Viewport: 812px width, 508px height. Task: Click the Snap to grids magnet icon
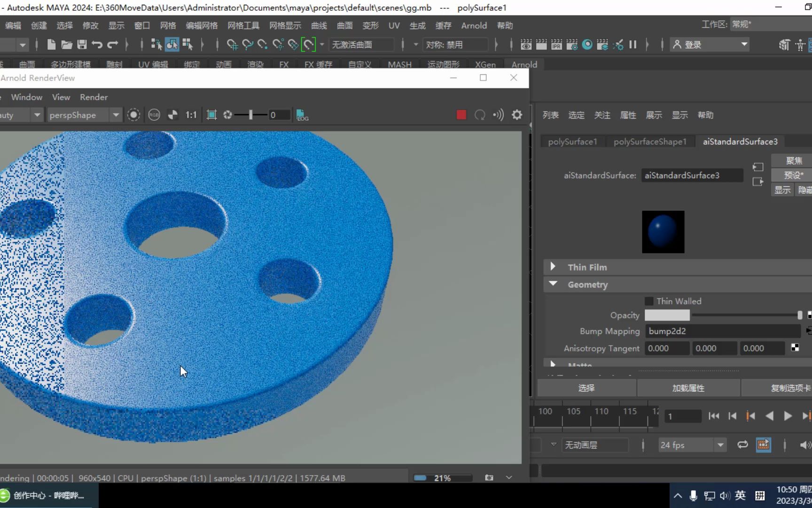[232, 45]
